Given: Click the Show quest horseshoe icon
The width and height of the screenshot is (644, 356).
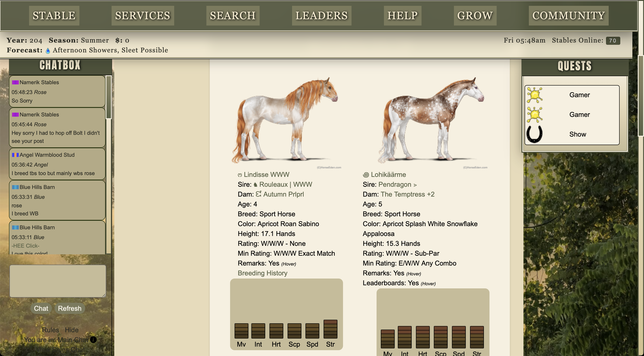Looking at the screenshot, I should (x=534, y=134).
